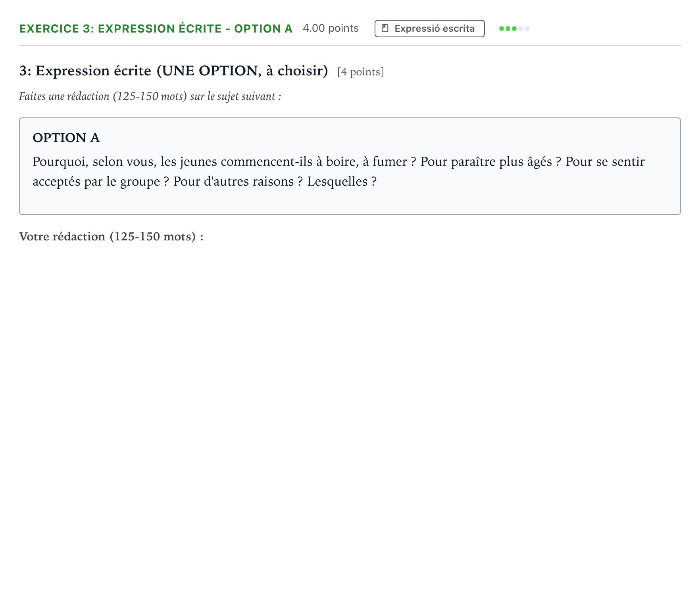Click the green Exercice 3 header title
Image resolution: width=700 pixels, height=599 pixels.
coord(156,29)
